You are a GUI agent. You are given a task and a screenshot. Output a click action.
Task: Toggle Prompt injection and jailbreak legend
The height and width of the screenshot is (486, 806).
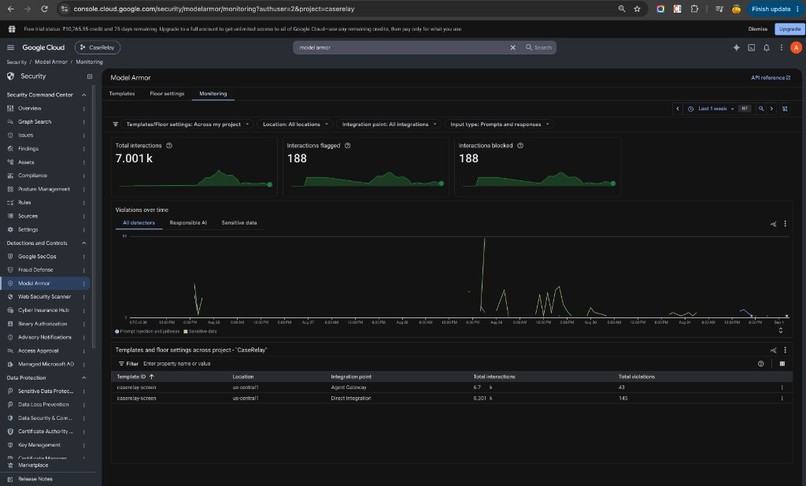point(148,331)
